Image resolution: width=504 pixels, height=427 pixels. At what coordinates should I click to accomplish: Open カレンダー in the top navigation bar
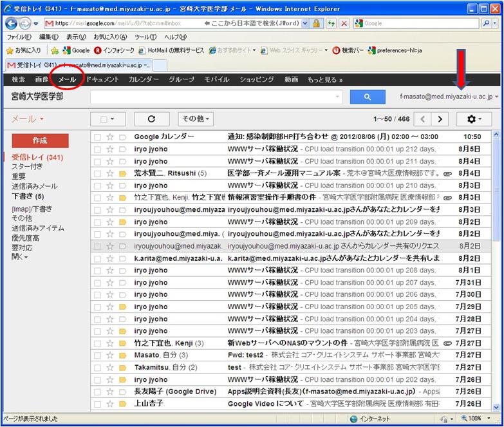pos(144,80)
